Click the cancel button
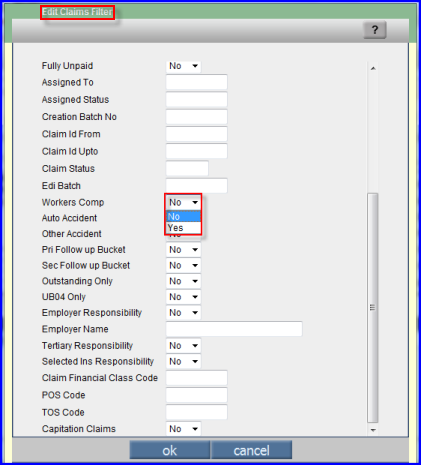 [x=251, y=450]
